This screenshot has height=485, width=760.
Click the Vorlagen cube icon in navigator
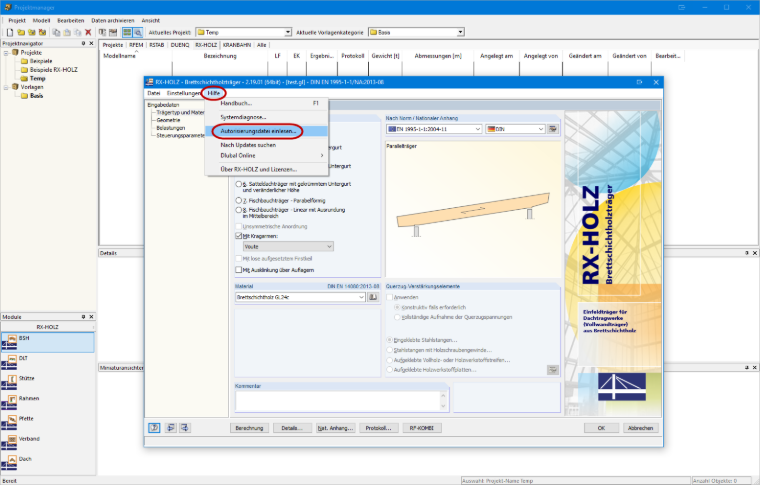[x=15, y=87]
